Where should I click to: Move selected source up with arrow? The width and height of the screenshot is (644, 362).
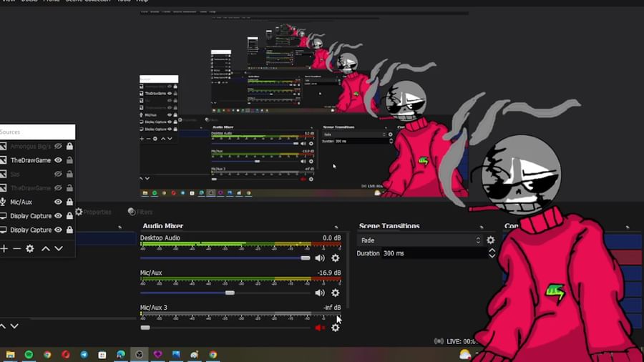[x=46, y=249]
